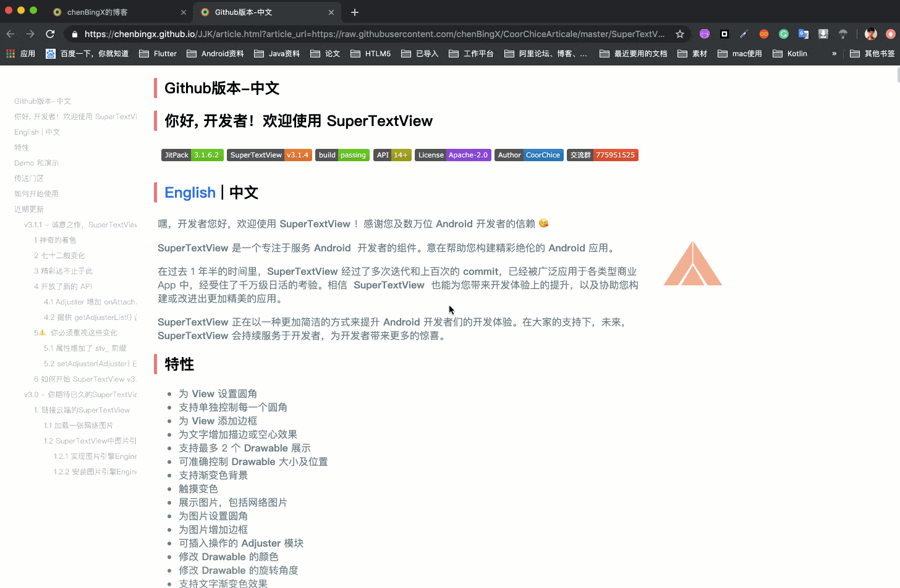Viewport: 900px width, 588px height.
Task: Focus the URL address bar
Action: tap(375, 34)
